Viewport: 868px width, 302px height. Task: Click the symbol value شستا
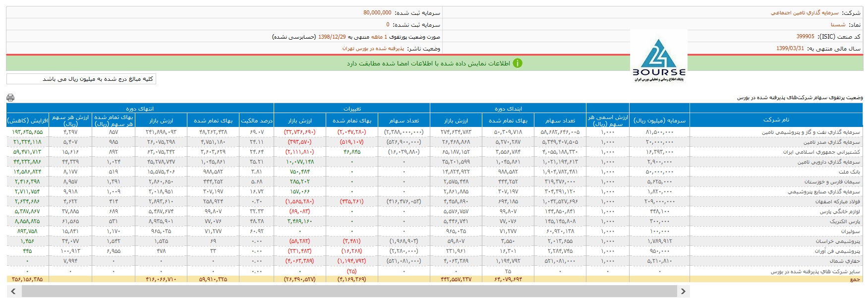(x=838, y=24)
